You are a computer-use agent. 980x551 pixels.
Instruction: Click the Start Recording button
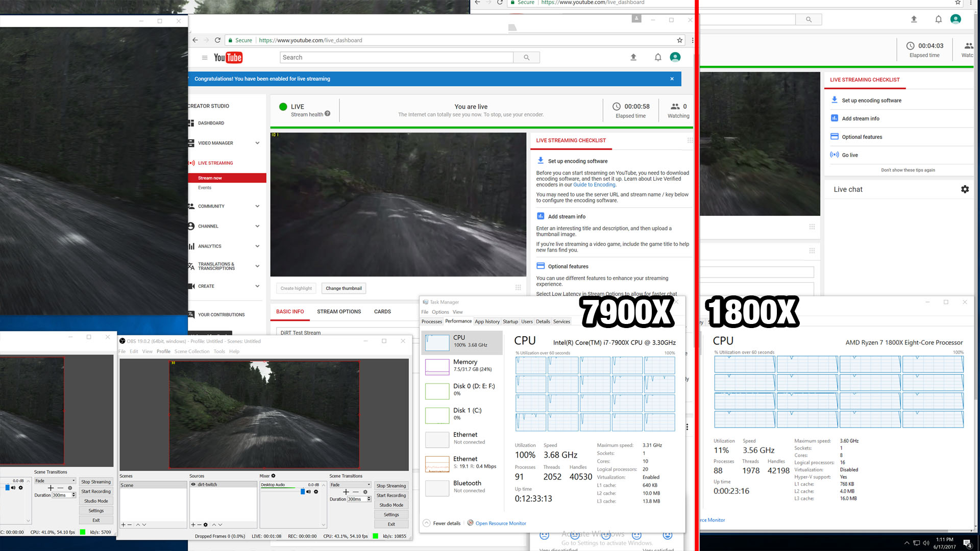click(391, 495)
